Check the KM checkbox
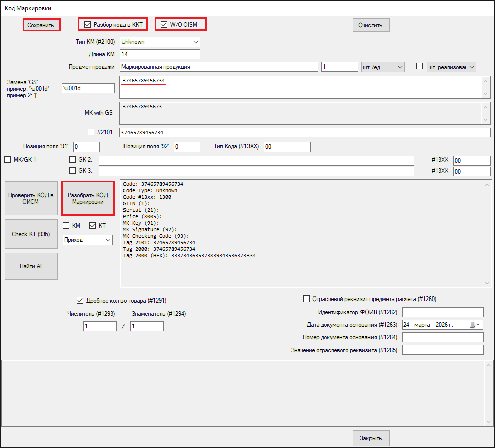This screenshot has height=448, width=495. [66, 226]
